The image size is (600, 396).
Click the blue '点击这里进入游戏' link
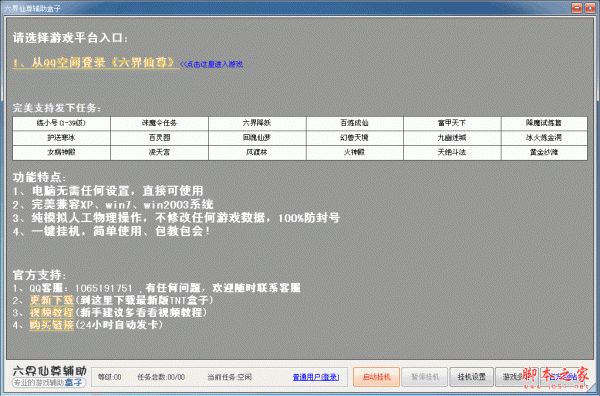point(211,64)
